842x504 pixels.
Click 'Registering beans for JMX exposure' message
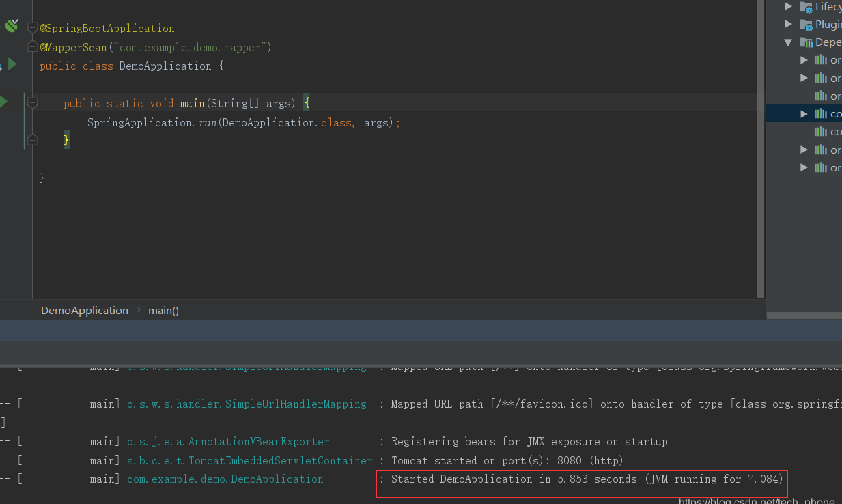(x=529, y=442)
